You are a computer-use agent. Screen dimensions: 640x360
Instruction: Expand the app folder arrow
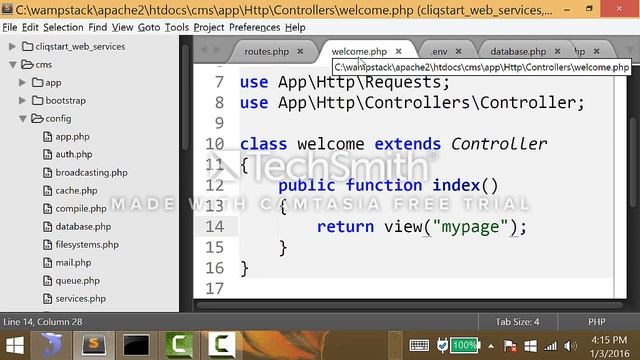click(22, 82)
